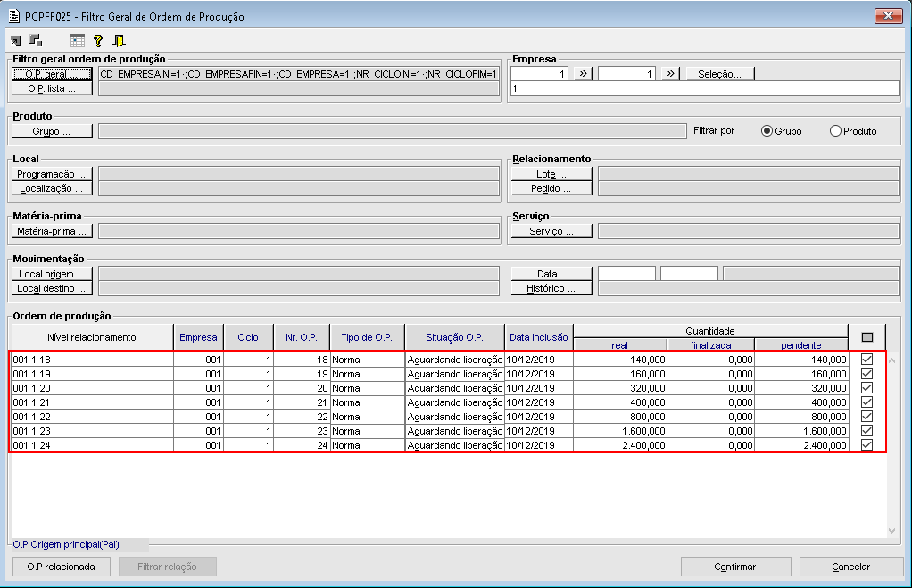Click the first date input field beside Data...
This screenshot has height=588, width=912.
tap(627, 274)
